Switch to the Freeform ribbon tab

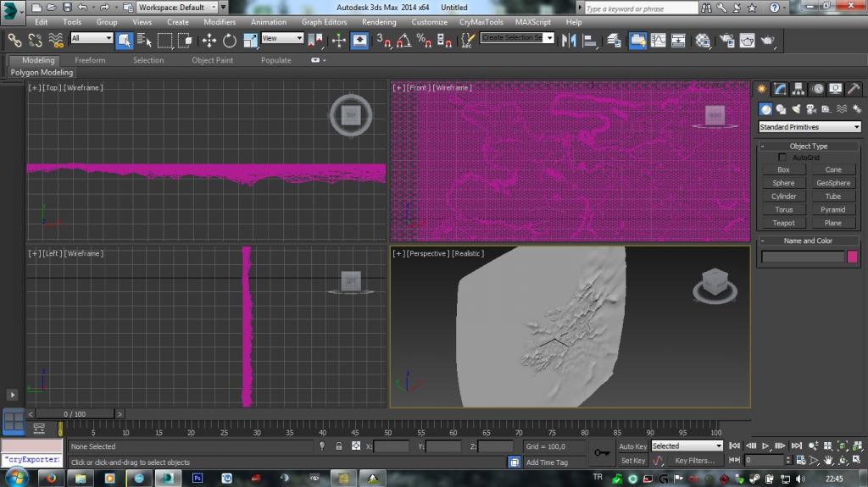coord(90,60)
